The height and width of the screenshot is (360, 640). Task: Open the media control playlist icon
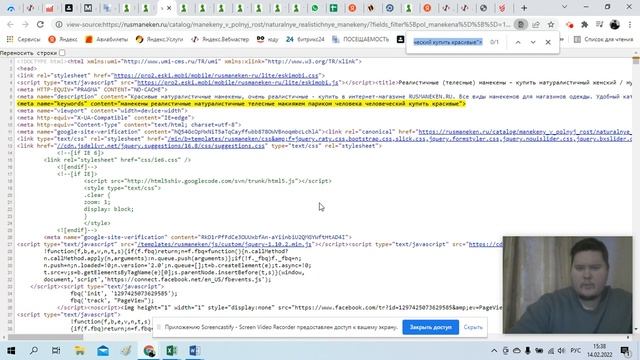pyautogui.click(x=600, y=24)
